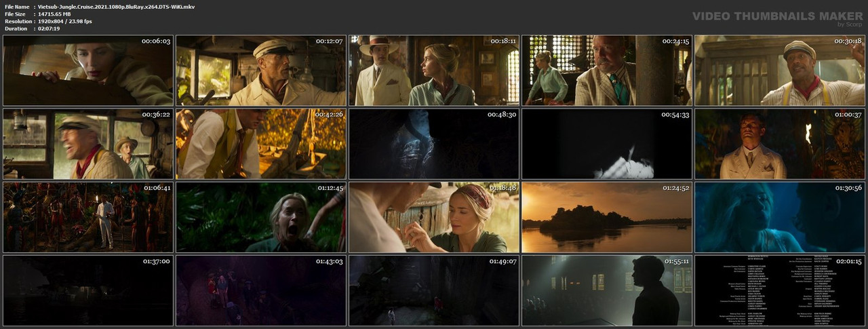This screenshot has height=329, width=868.
Task: Click the frame stamped 01:43:03
Action: [261, 290]
